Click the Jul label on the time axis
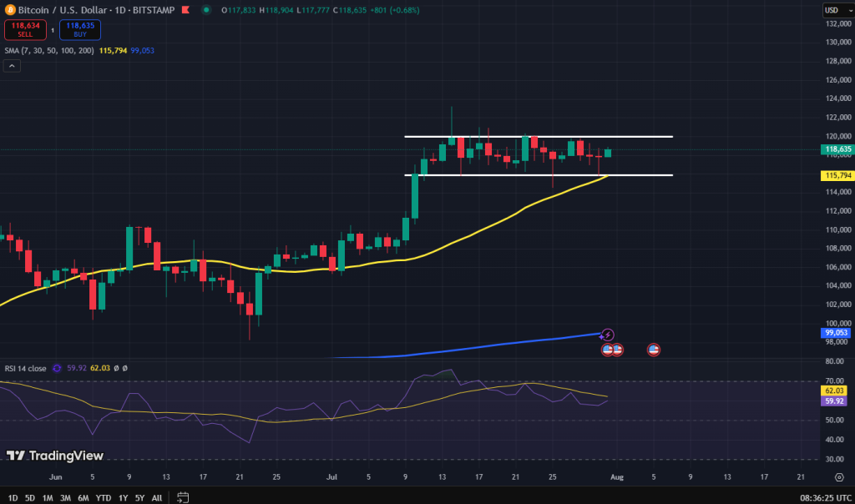 tap(331, 477)
